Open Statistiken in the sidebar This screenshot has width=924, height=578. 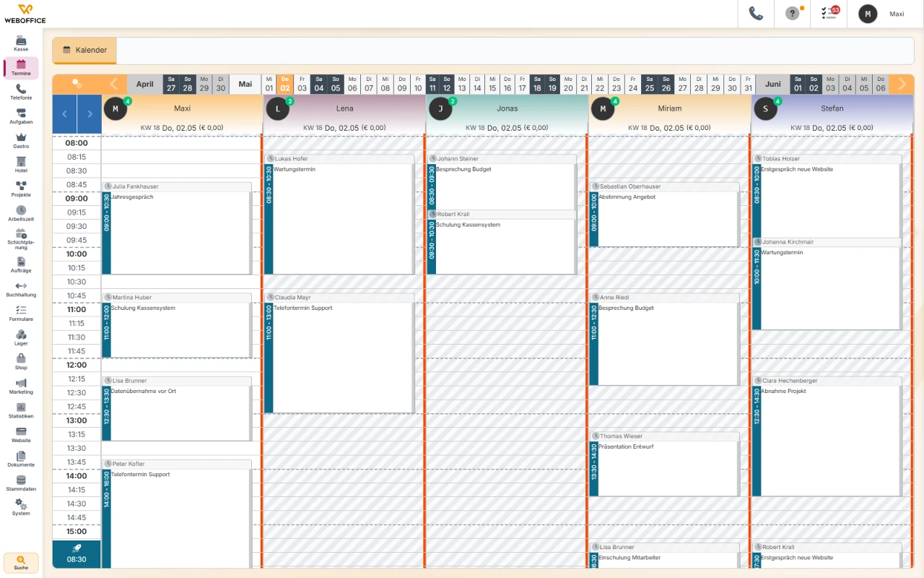coord(21,411)
